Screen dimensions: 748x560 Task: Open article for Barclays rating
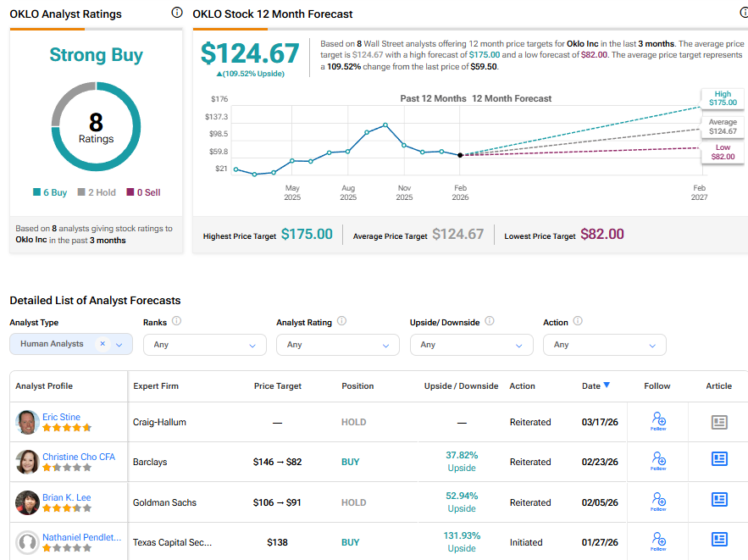pos(719,459)
